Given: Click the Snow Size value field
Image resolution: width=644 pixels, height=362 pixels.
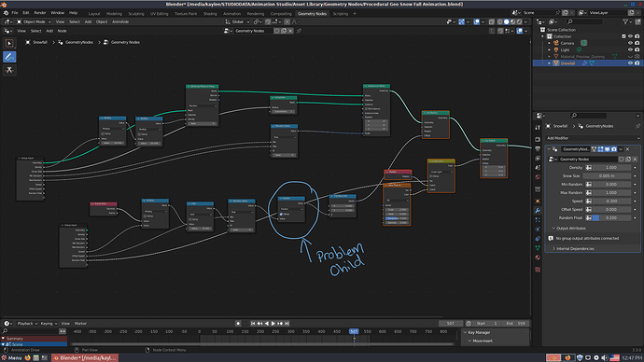Looking at the screenshot, I should [607, 175].
